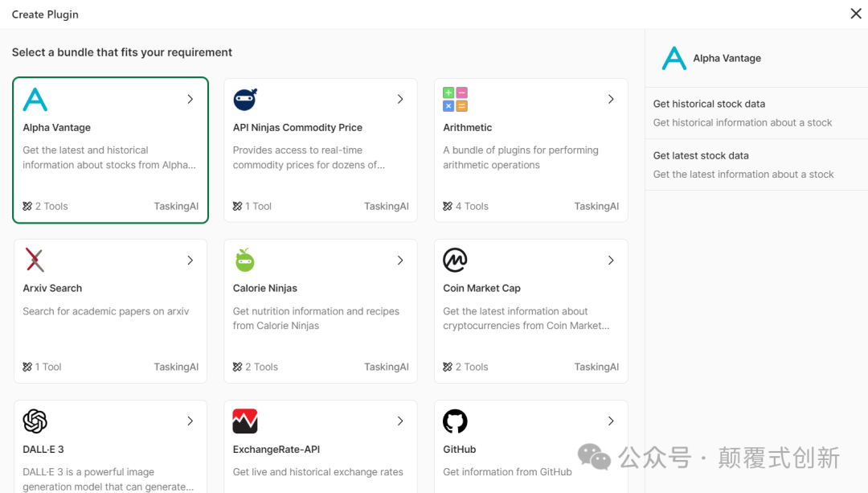Expand the DALL·E 3 bundle chevron

click(x=190, y=421)
